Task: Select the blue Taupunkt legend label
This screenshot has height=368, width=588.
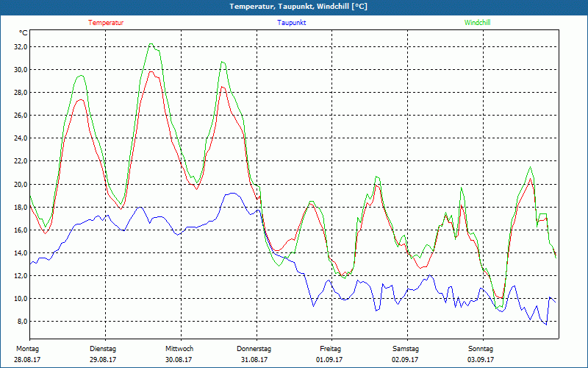Action: (291, 23)
